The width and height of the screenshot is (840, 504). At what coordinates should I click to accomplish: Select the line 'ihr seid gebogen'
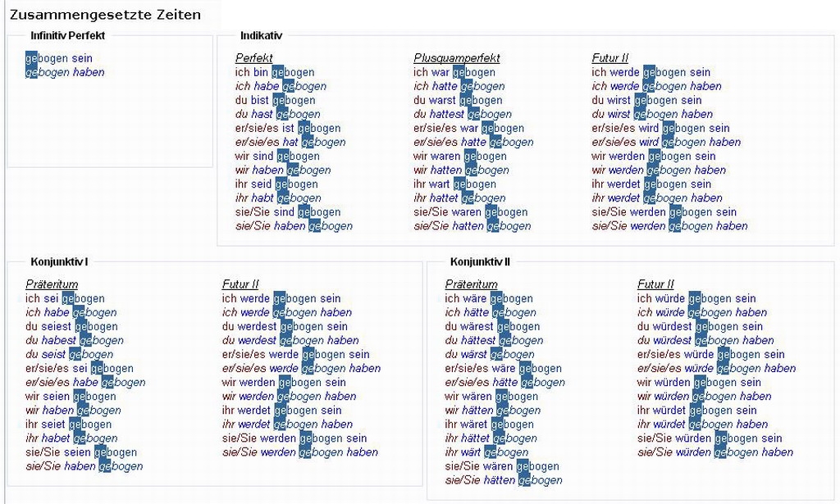point(277,184)
